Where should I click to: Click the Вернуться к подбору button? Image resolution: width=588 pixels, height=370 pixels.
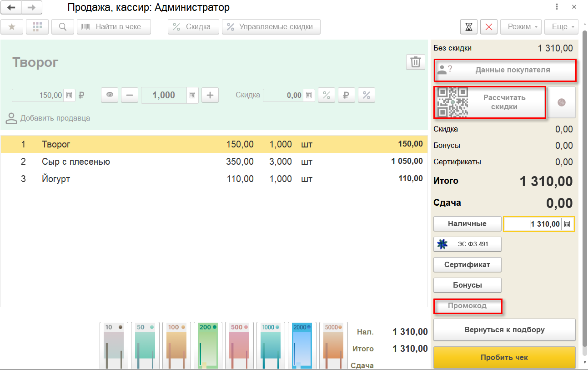click(x=504, y=329)
